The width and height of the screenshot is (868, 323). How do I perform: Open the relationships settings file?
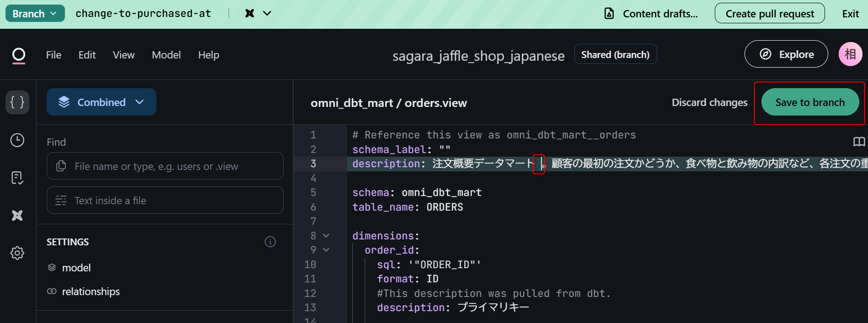click(91, 291)
